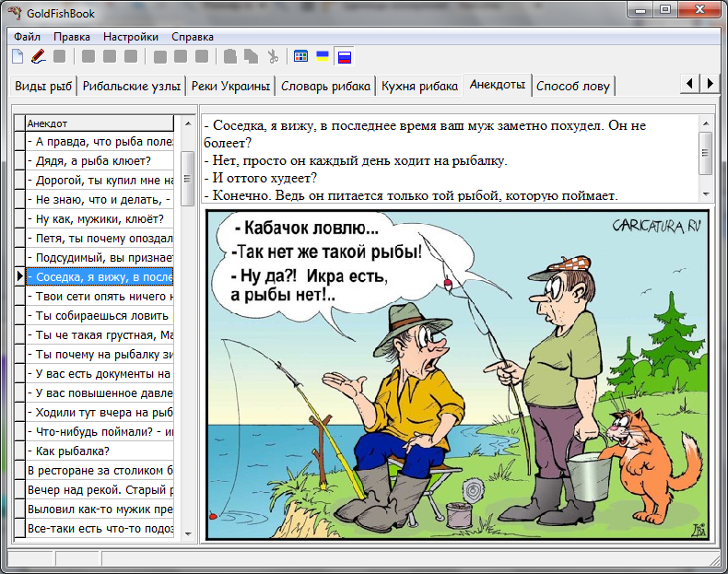Screen dimensions: 728x574
Task: Switch to the Кухня рибака tab
Action: 419,87
